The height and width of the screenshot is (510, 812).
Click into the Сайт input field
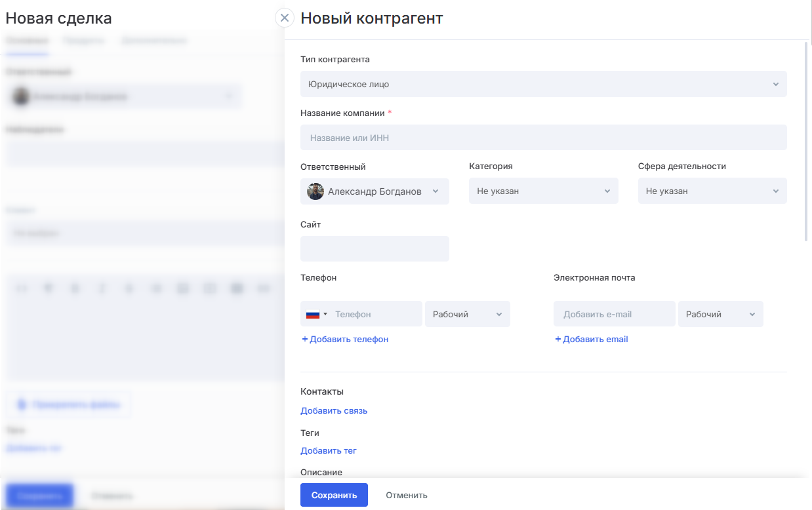[375, 249]
